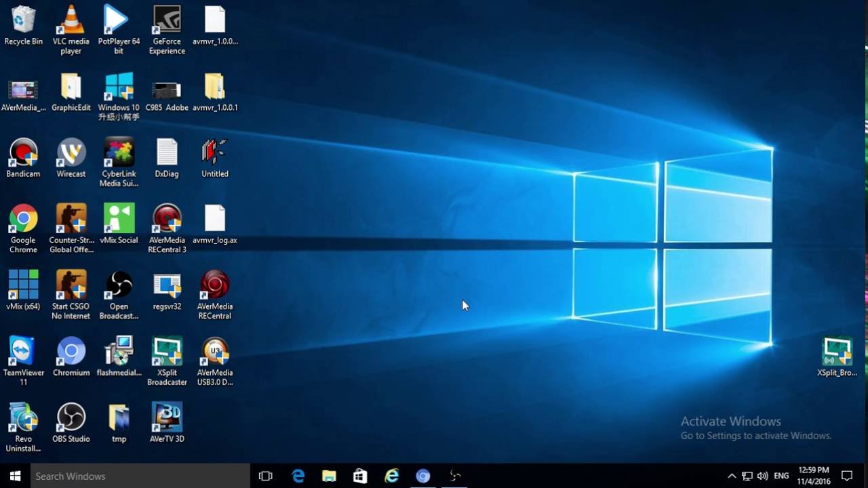Select Open Broadcaster shortcut
Viewport: 868px width, 488px height.
(119, 295)
